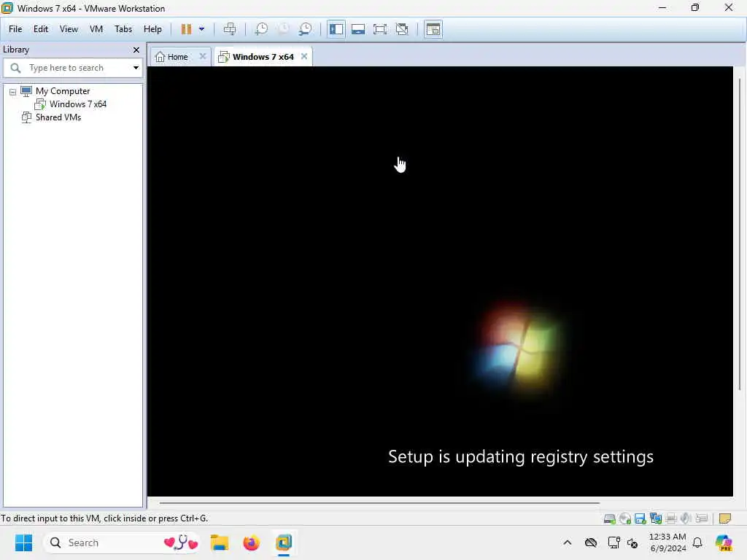The image size is (747, 560).
Task: Open the Windows Start menu
Action: 23,542
